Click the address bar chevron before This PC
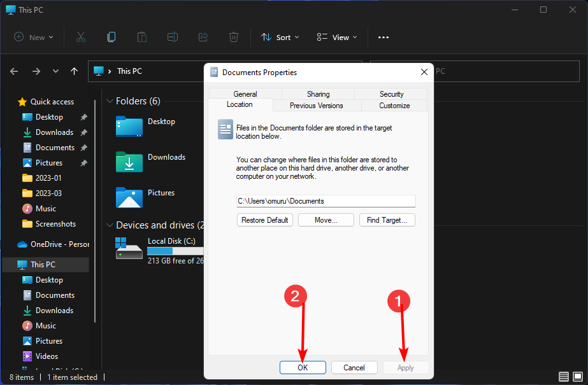 110,71
